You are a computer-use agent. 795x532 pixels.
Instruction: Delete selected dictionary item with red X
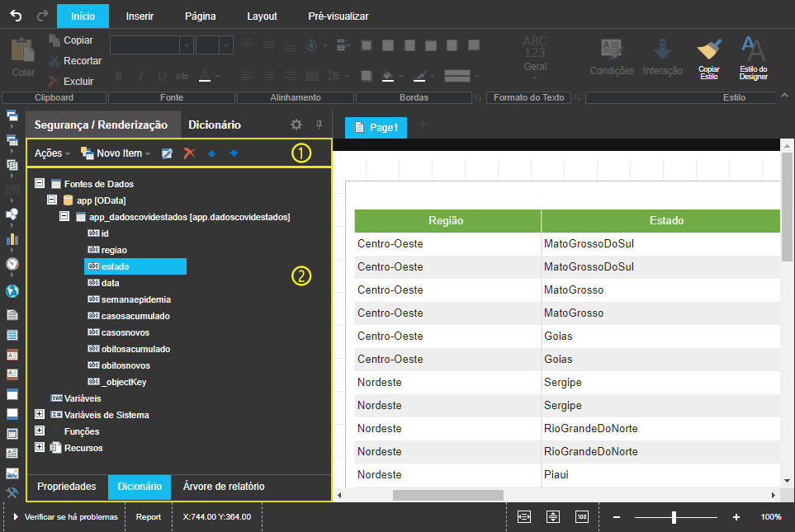click(x=190, y=153)
